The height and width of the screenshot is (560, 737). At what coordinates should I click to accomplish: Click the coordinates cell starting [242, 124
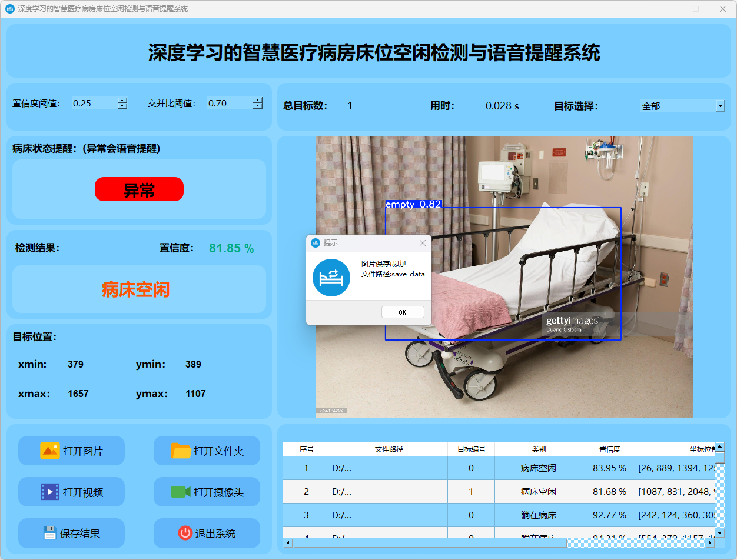click(676, 515)
